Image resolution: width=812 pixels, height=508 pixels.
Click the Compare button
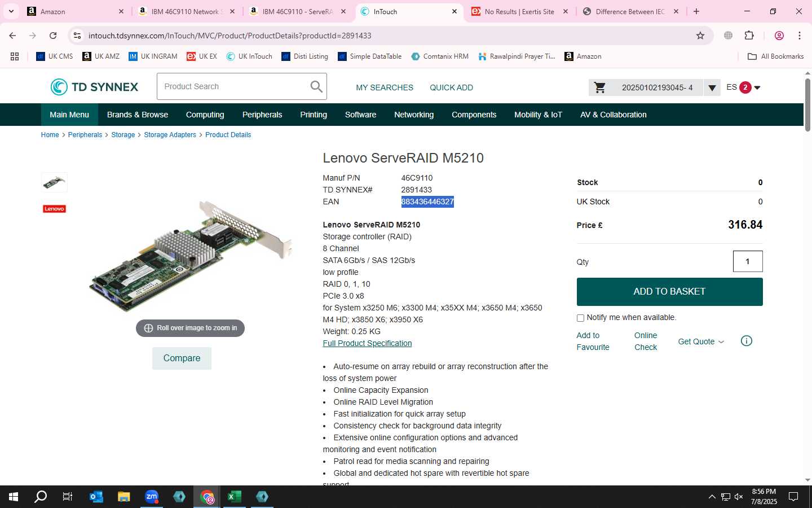(182, 358)
